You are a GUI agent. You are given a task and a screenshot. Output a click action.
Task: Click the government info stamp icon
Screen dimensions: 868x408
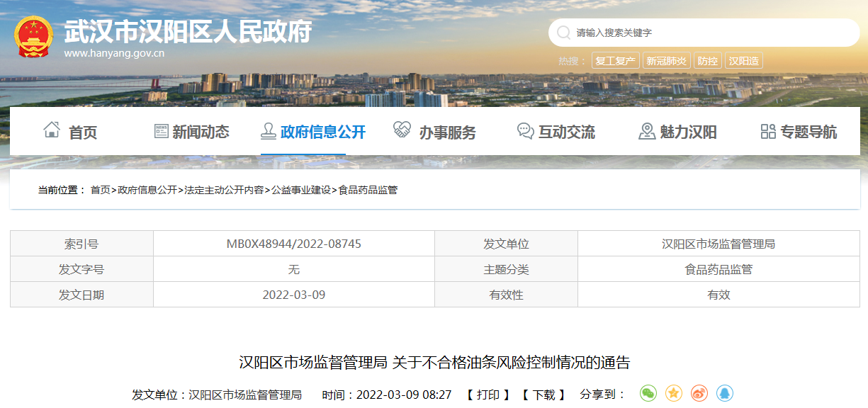point(268,131)
